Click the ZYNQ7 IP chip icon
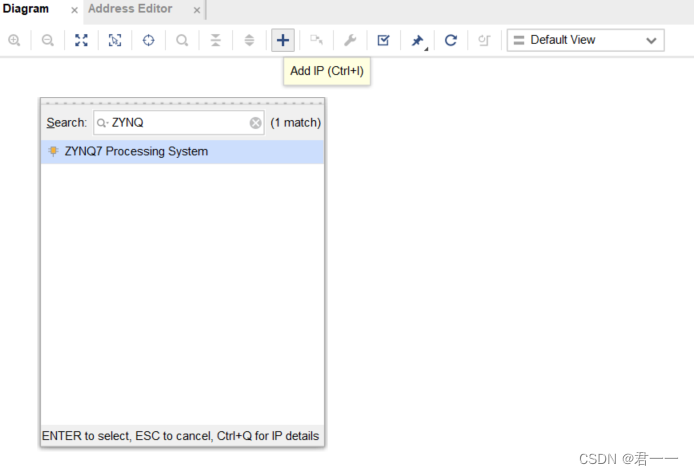 [53, 151]
